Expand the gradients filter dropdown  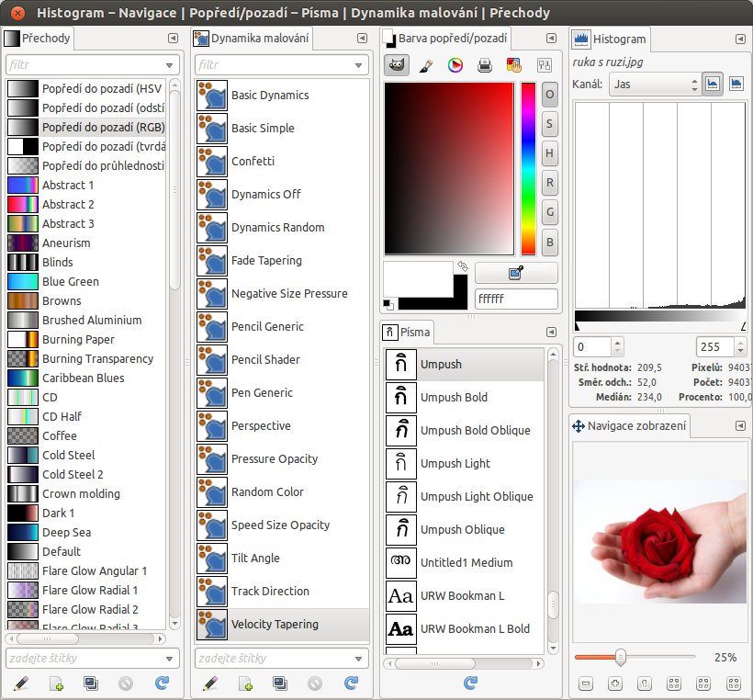tap(170, 65)
